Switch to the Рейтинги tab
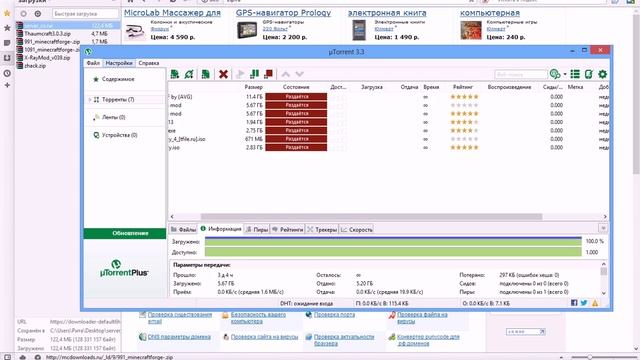 [x=288, y=229]
